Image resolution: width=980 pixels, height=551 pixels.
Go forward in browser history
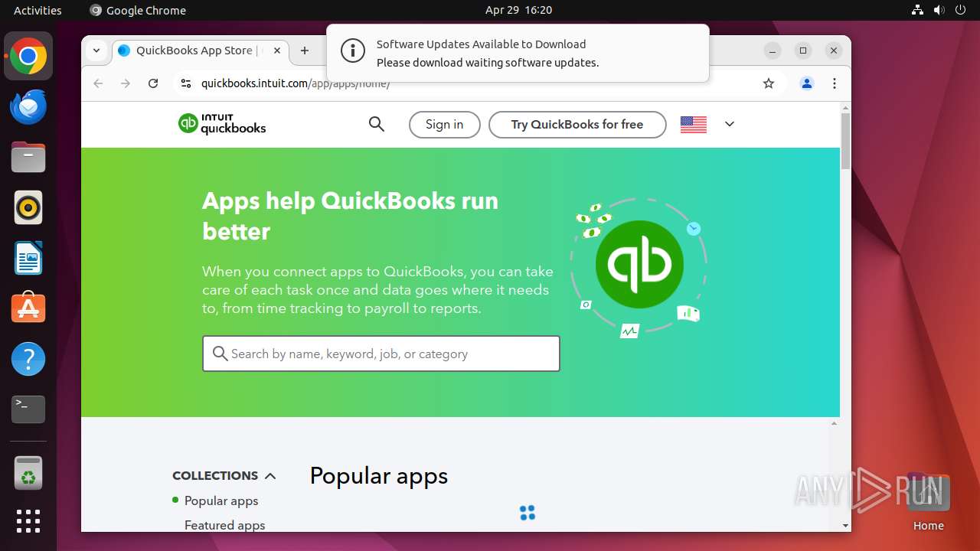126,83
